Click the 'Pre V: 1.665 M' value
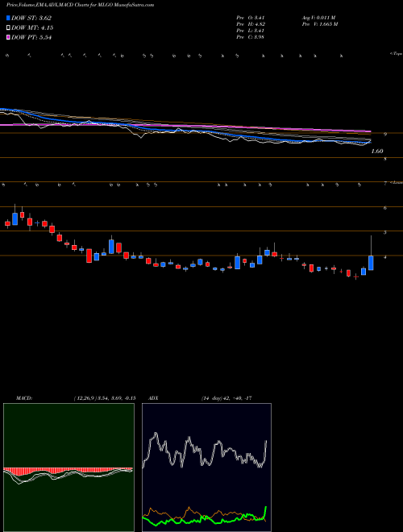403x532 pixels. [x=319, y=24]
